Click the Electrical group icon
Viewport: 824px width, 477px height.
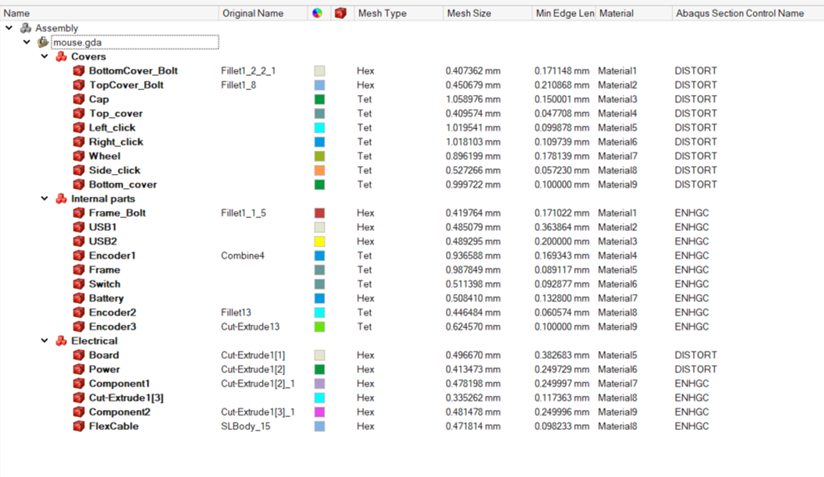pyautogui.click(x=61, y=341)
